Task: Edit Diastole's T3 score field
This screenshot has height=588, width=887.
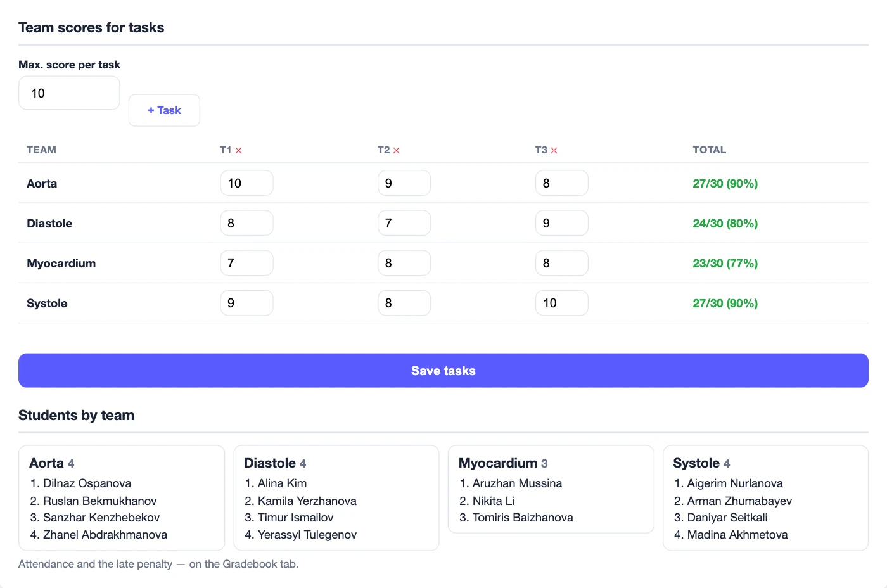Action: (562, 223)
